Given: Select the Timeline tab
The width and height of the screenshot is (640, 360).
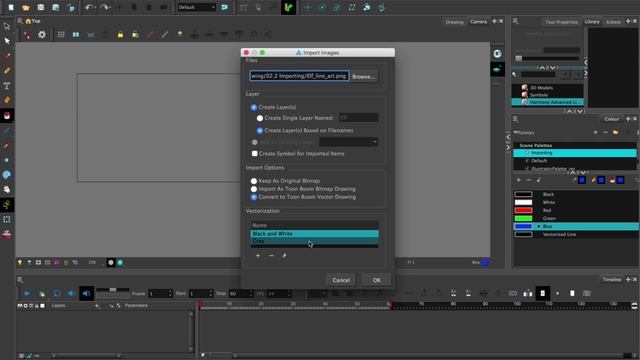Looking at the screenshot, I should (612, 280).
